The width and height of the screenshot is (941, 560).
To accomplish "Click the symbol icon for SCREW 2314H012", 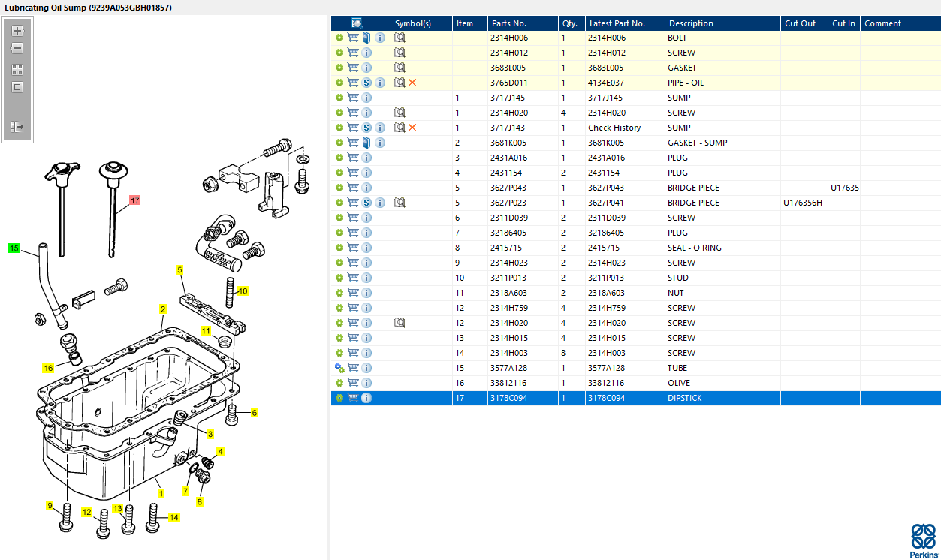I will point(400,53).
